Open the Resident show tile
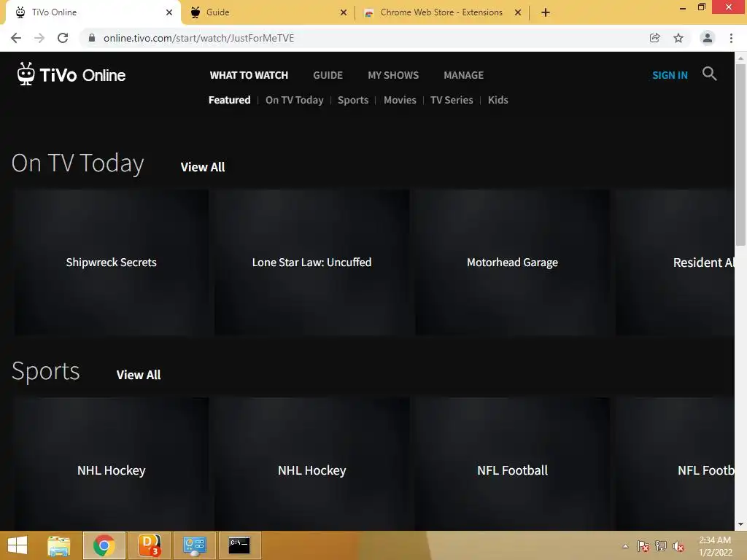747x560 pixels. coord(675,262)
